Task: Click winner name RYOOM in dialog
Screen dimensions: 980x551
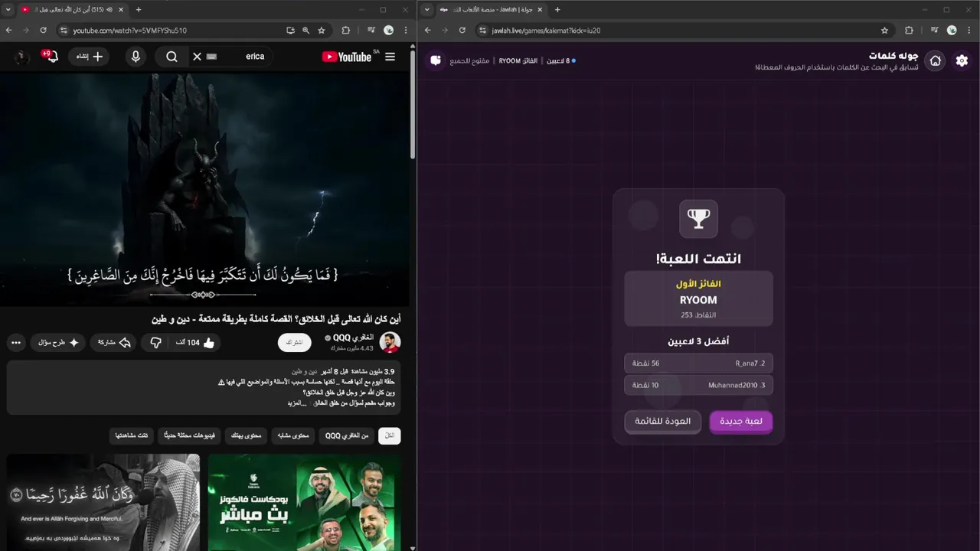Action: (698, 300)
